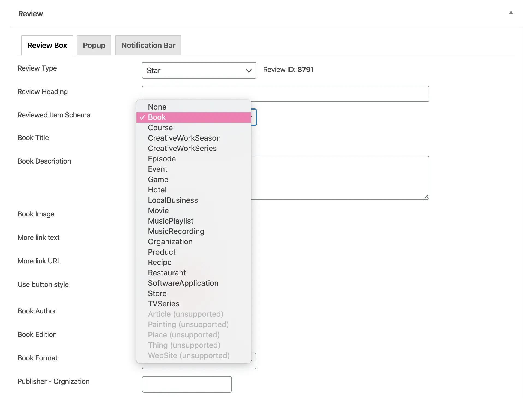The height and width of the screenshot is (398, 532).
Task: Click the Use button style label
Action: tap(43, 284)
